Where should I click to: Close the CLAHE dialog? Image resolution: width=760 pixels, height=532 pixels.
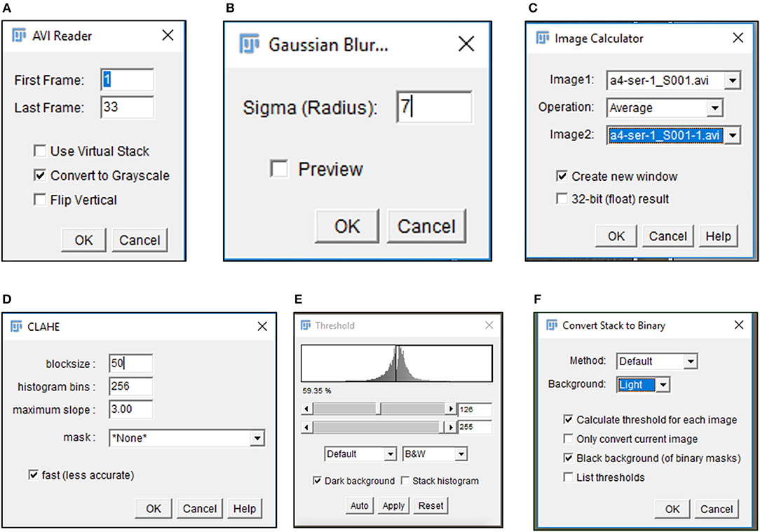(x=262, y=327)
